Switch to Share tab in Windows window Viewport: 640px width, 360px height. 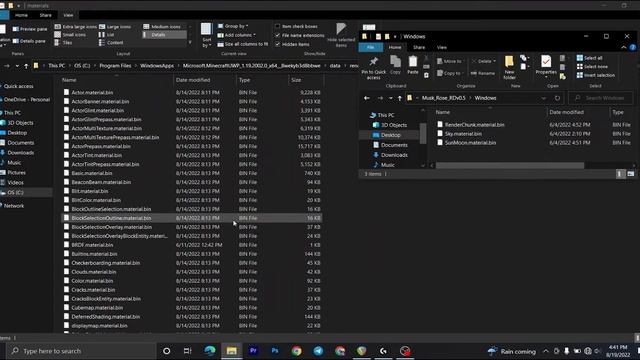point(419,47)
